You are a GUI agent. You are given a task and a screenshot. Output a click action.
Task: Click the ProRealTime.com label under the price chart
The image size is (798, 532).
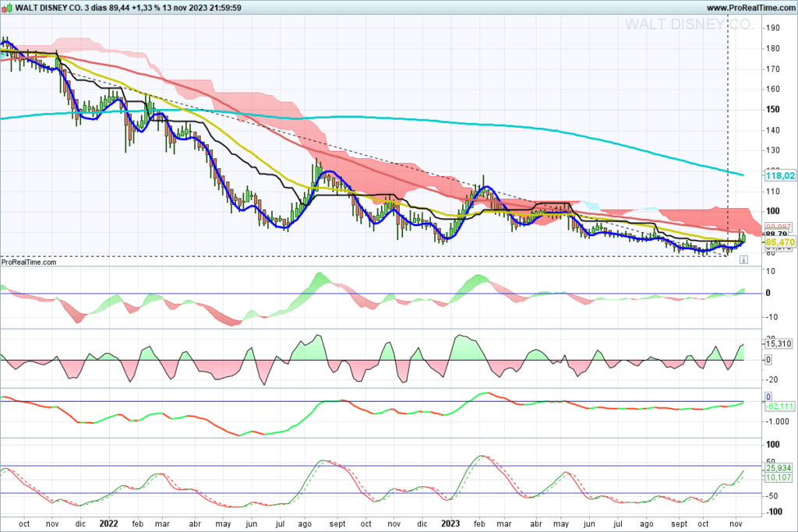click(x=29, y=262)
